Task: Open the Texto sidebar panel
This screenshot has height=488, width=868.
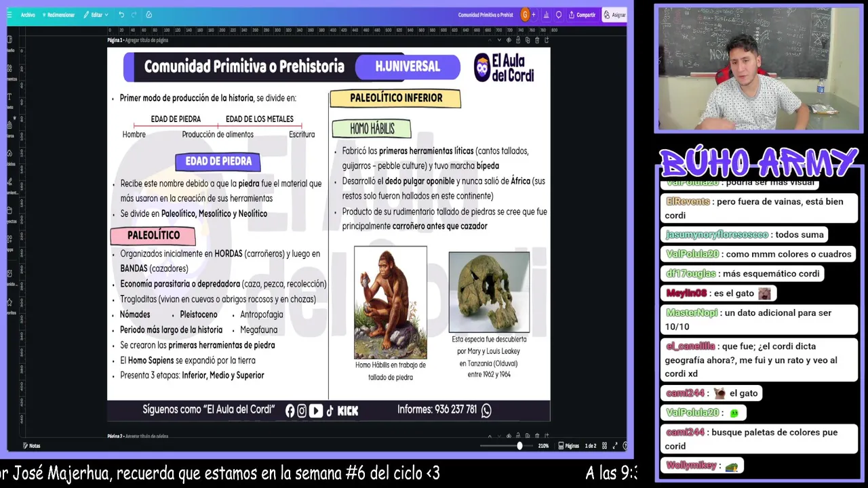Action: (x=9, y=100)
